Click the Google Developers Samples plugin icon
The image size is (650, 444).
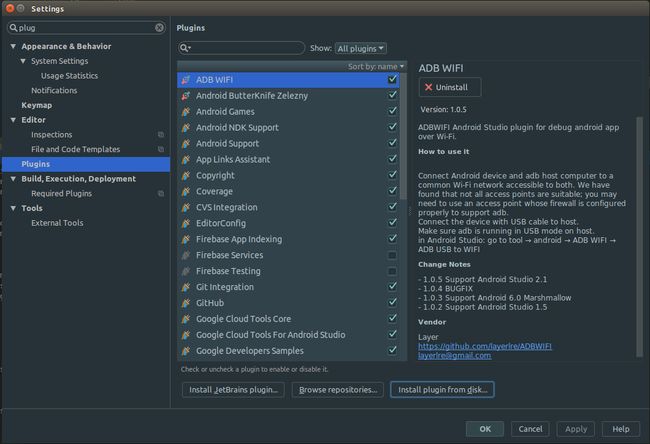[186, 351]
